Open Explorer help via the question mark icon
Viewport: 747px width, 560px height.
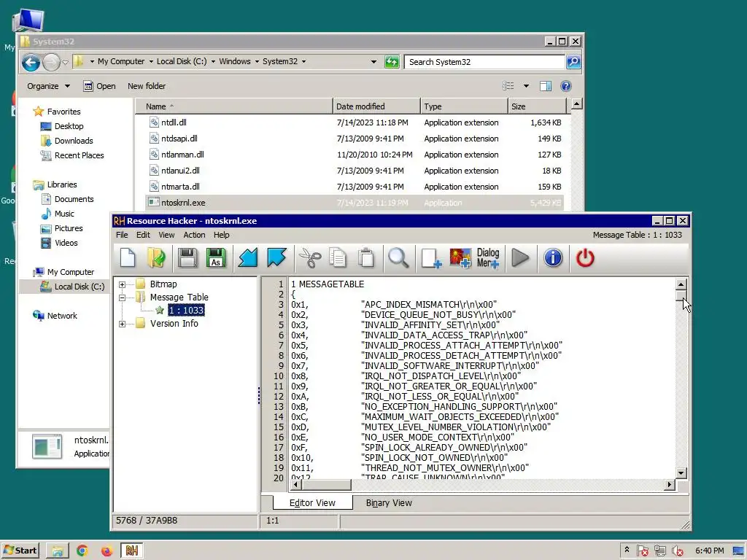click(x=565, y=86)
